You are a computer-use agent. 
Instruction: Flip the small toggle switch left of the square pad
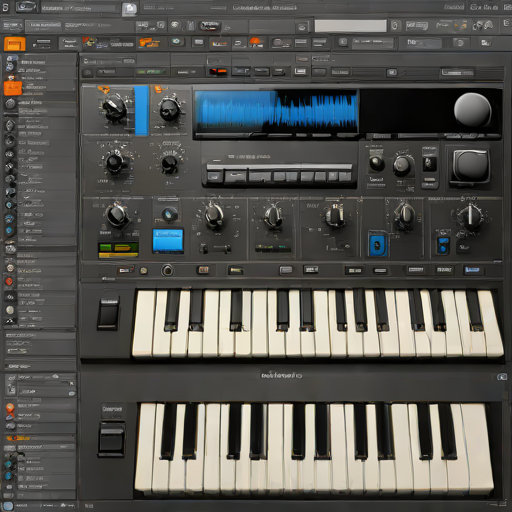[x=429, y=164]
